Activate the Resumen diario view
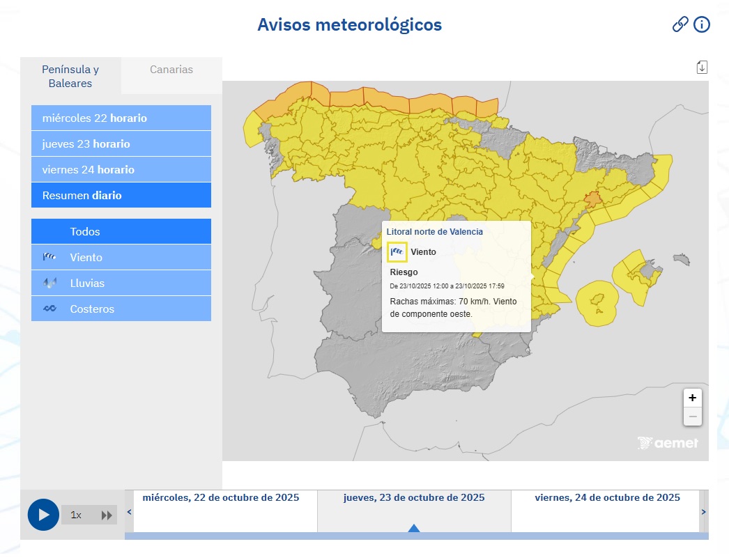 [121, 195]
